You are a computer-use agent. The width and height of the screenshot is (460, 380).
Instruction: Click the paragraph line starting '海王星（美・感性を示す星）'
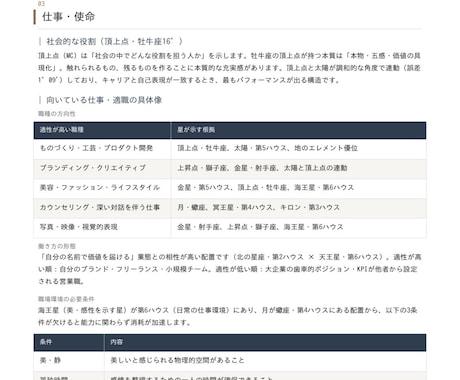[x=228, y=310]
